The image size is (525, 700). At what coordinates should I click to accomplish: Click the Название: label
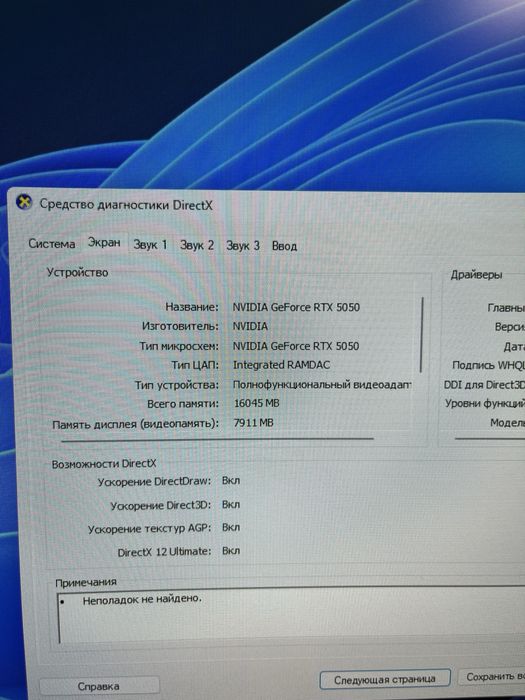[192, 307]
